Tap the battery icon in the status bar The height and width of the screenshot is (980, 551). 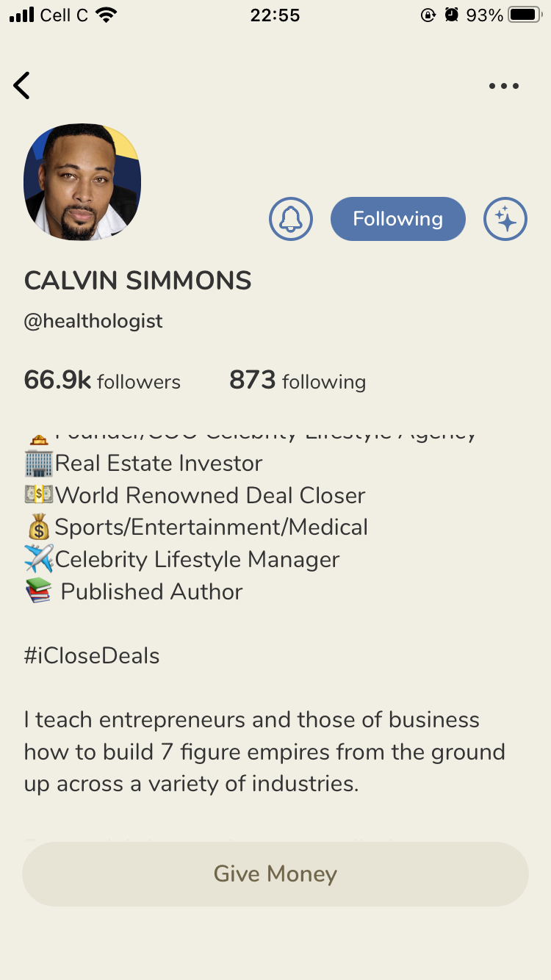click(525, 15)
